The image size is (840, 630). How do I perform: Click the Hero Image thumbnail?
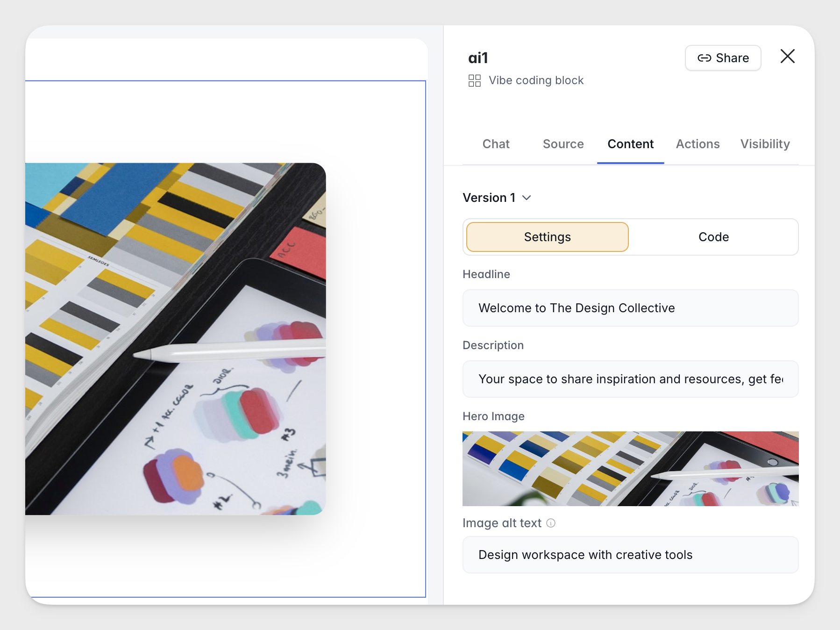[630, 468]
